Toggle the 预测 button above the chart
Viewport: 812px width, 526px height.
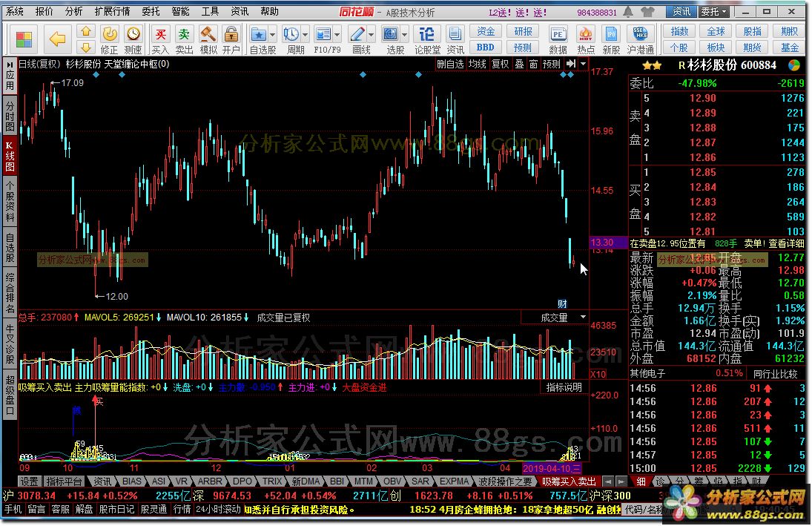click(x=552, y=64)
